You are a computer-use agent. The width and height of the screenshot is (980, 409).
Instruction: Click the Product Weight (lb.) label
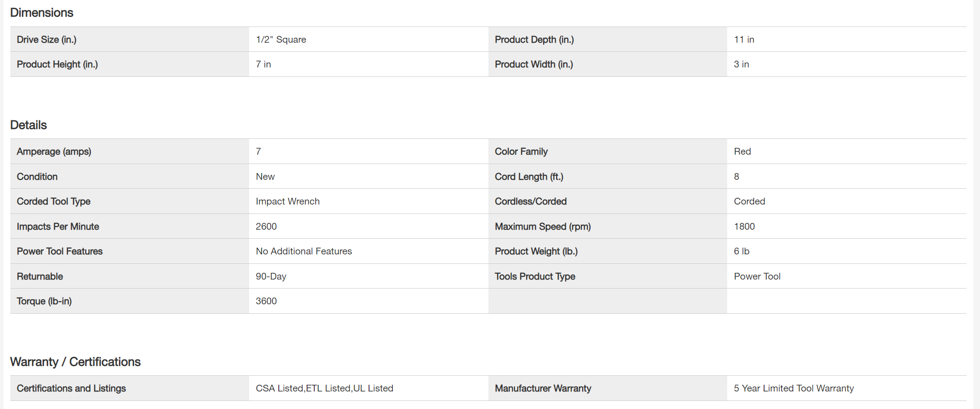[x=536, y=251]
